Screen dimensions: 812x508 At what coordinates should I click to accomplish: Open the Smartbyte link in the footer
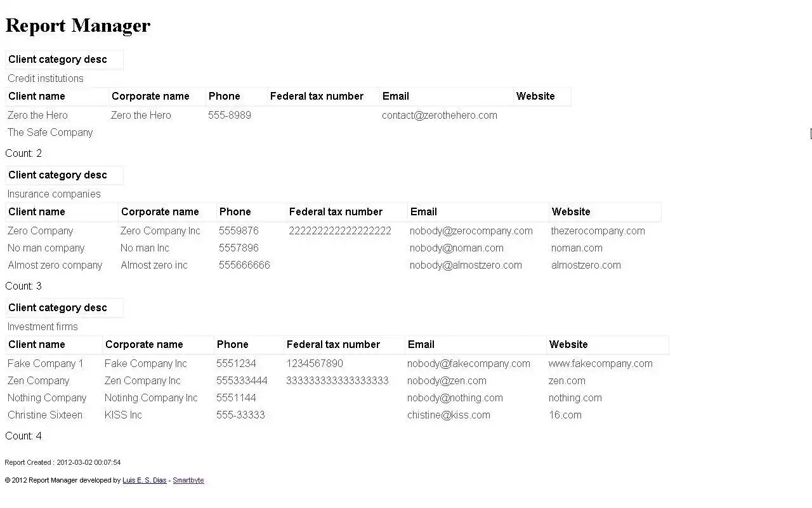(188, 481)
